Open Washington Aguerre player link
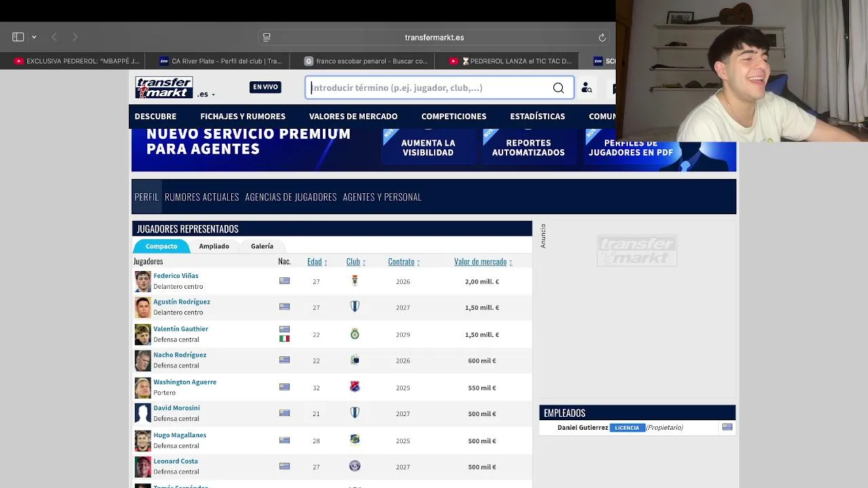This screenshot has height=488, width=868. pos(184,382)
